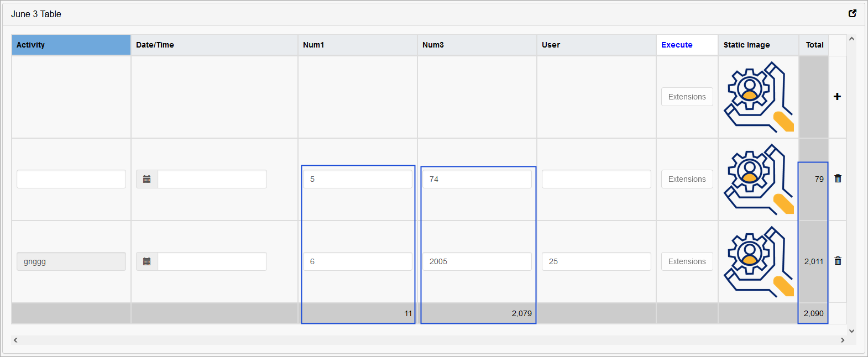The image size is (868, 357).
Task: Open the calendar icon in the row with Num1 5
Action: [x=147, y=179]
